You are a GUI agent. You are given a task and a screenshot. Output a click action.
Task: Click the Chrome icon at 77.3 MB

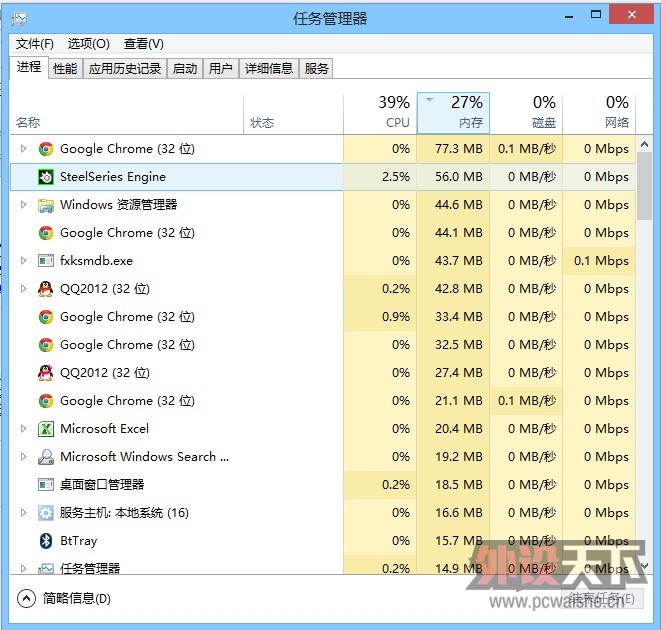(46, 149)
